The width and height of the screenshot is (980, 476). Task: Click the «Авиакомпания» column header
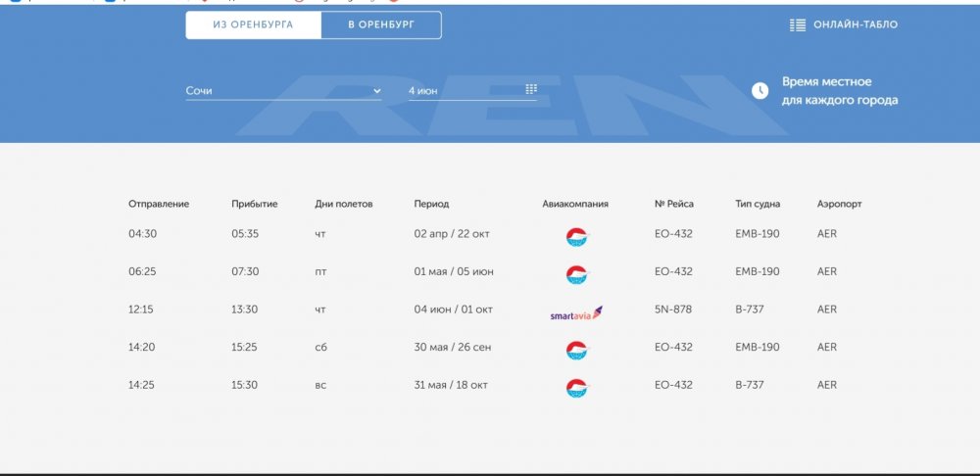pyautogui.click(x=575, y=204)
